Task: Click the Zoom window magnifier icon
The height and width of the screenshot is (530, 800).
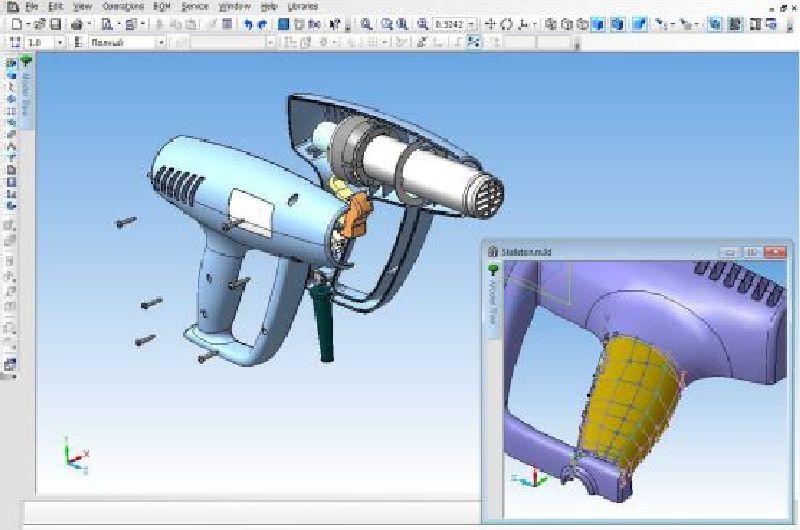Action: (387, 24)
